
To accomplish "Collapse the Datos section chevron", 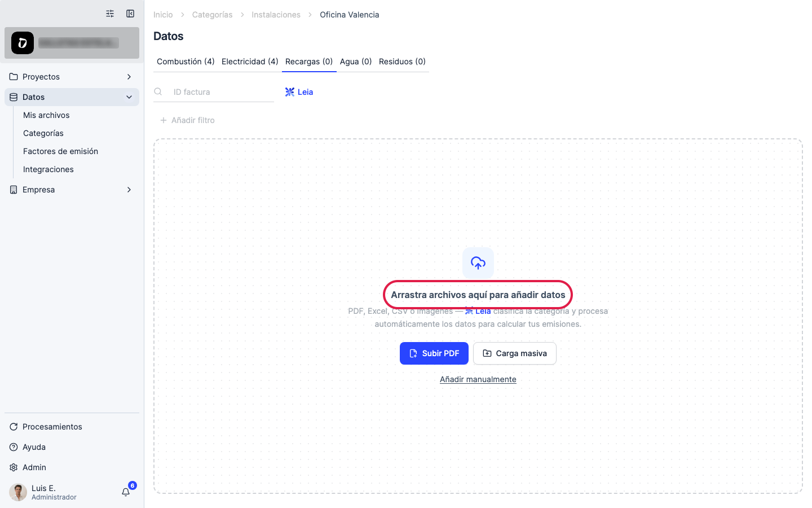I will 129,97.
